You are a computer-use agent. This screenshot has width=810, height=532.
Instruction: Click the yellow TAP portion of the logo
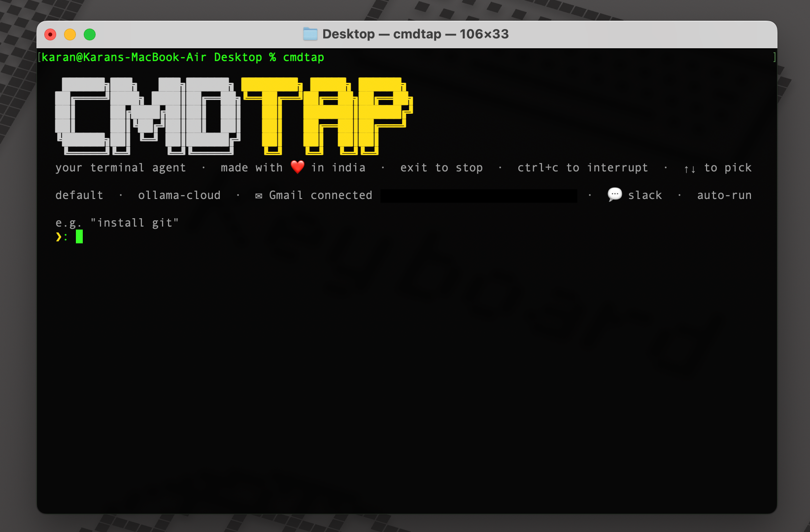pos(325,114)
